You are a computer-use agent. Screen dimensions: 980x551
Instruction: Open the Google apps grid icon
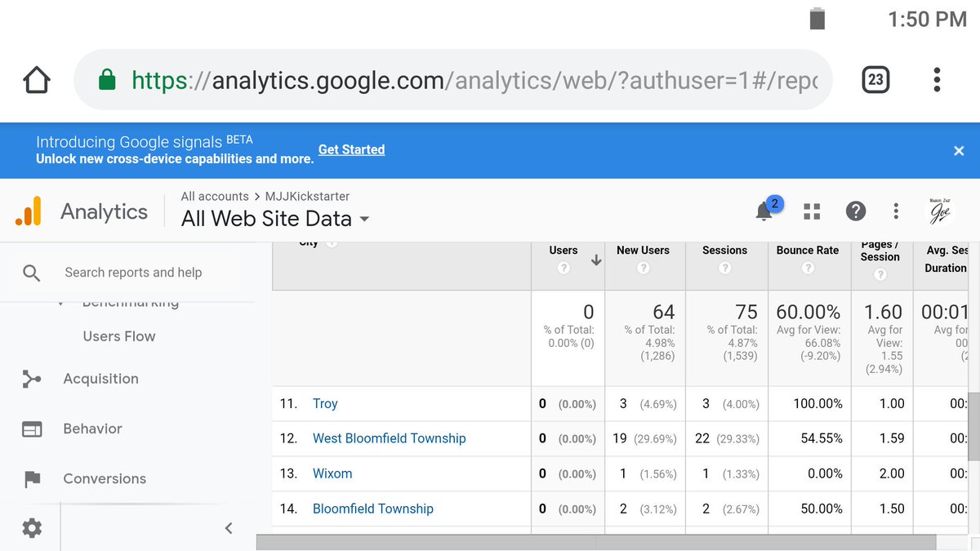click(812, 211)
